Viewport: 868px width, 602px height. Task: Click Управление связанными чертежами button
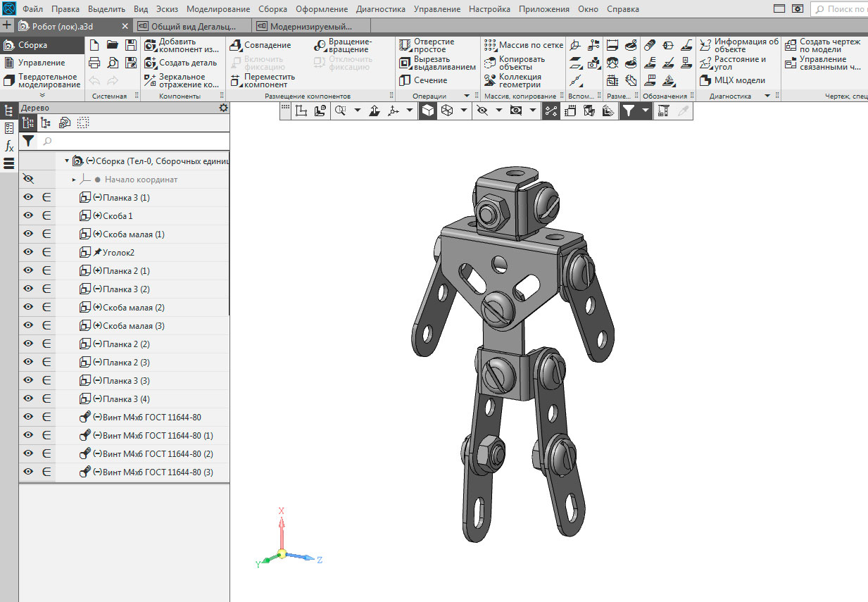pos(823,63)
